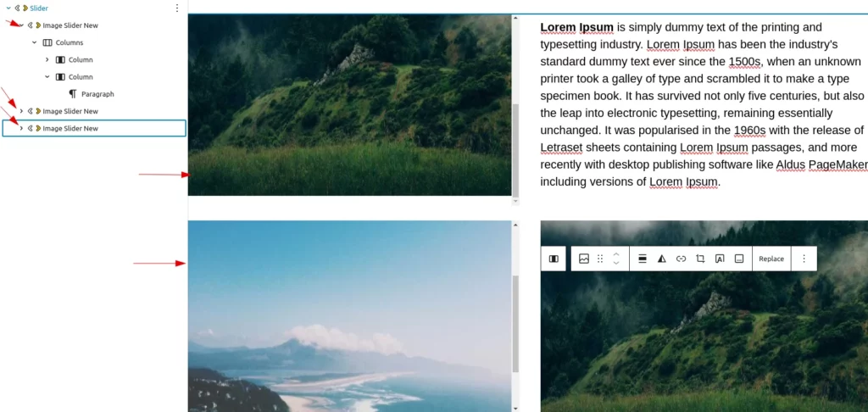
Task: Click the Image block type icon
Action: coord(583,259)
